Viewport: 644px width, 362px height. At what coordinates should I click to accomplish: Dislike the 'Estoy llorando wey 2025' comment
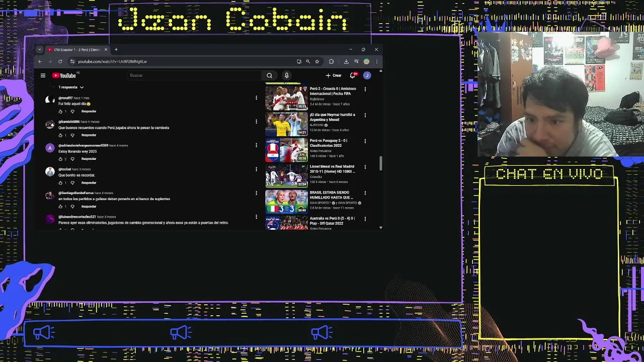(72, 159)
